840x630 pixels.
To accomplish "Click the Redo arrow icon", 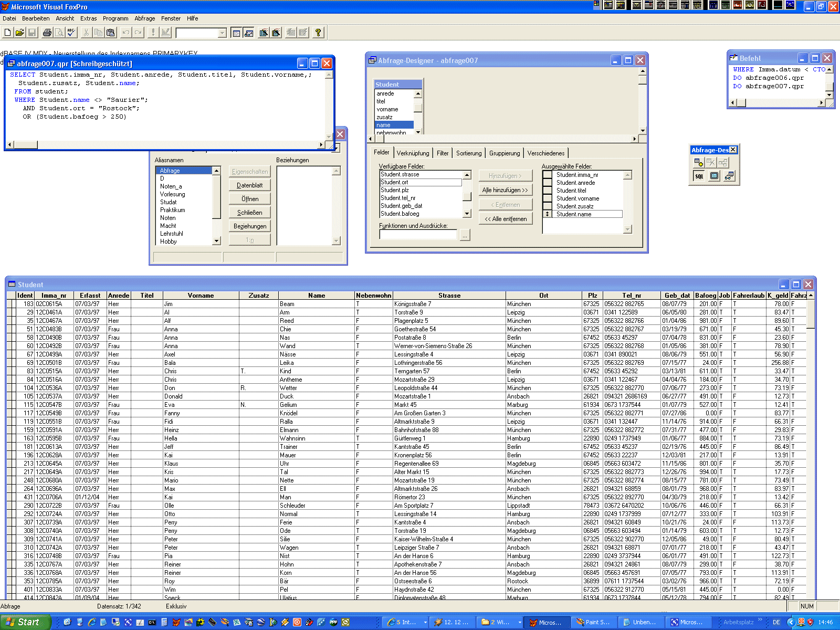I will (x=138, y=33).
